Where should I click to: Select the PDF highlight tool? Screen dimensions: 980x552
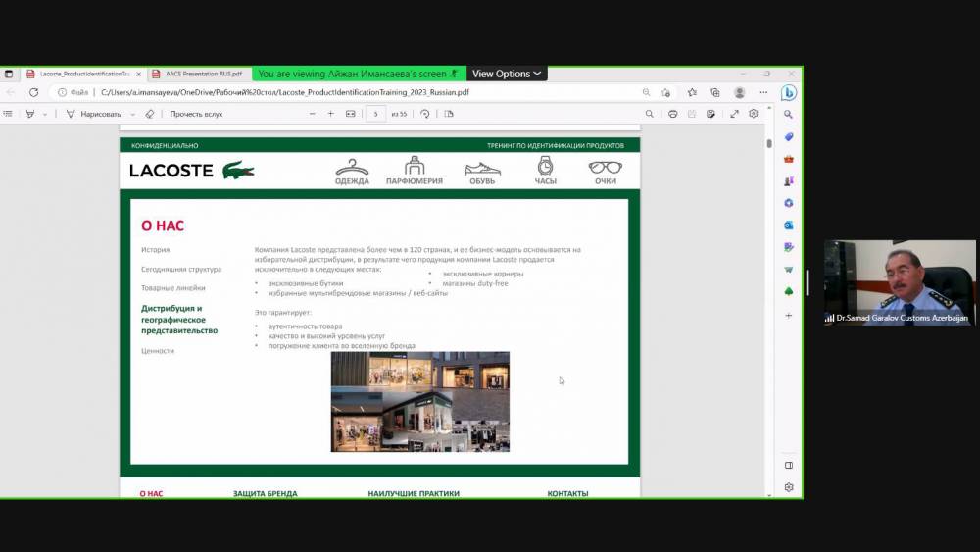pos(30,114)
